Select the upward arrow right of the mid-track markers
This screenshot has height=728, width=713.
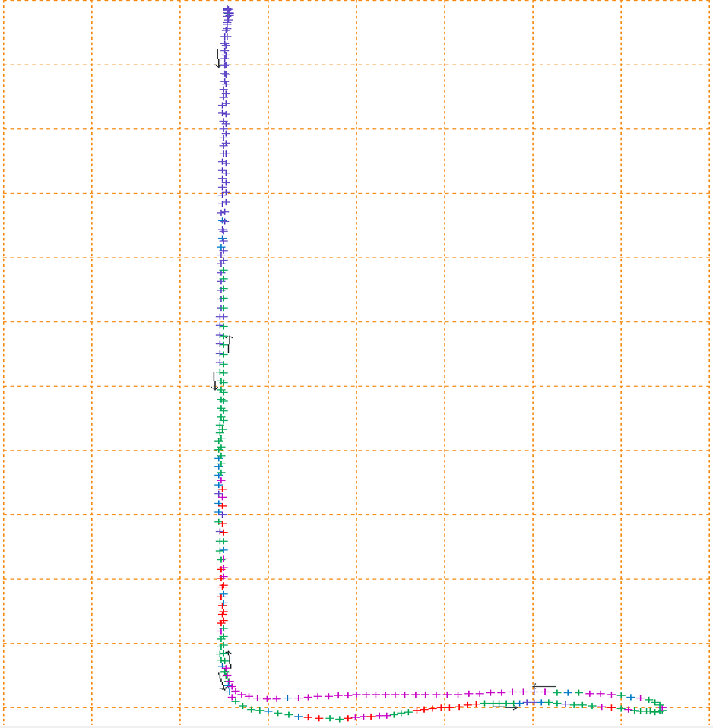point(229,344)
